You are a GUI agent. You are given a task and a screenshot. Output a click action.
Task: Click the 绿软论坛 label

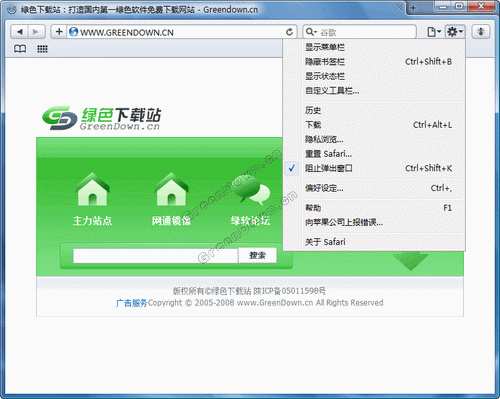250,221
